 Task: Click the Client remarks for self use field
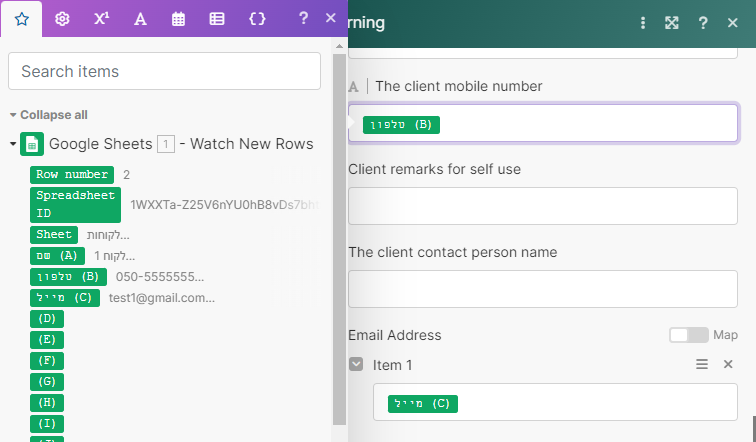(543, 206)
